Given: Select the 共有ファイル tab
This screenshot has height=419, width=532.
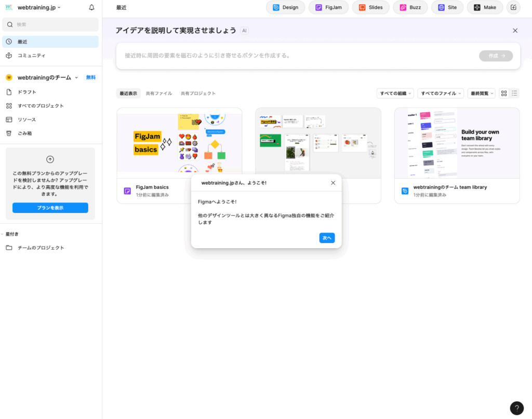Looking at the screenshot, I should pos(159,93).
